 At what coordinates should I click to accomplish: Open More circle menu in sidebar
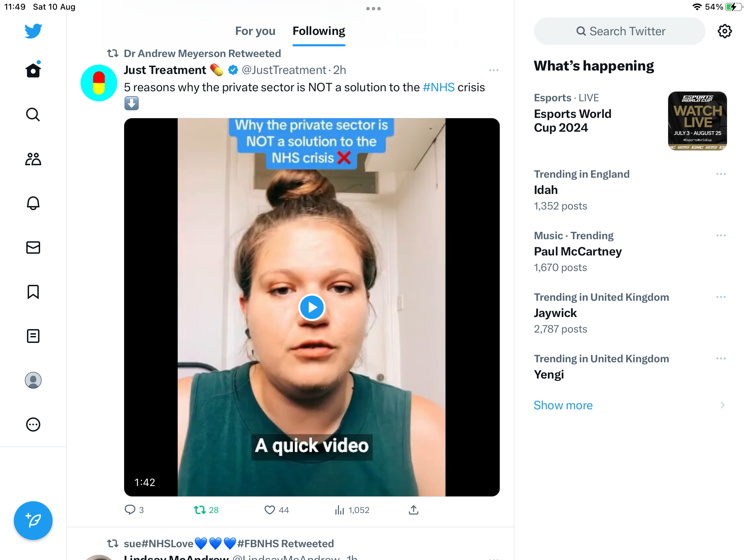pos(33,424)
